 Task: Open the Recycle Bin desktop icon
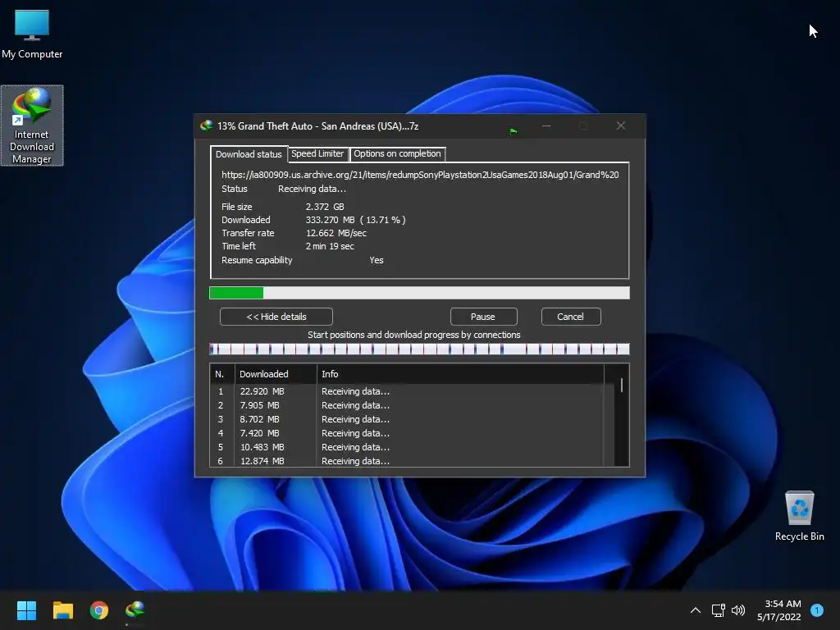click(x=799, y=515)
